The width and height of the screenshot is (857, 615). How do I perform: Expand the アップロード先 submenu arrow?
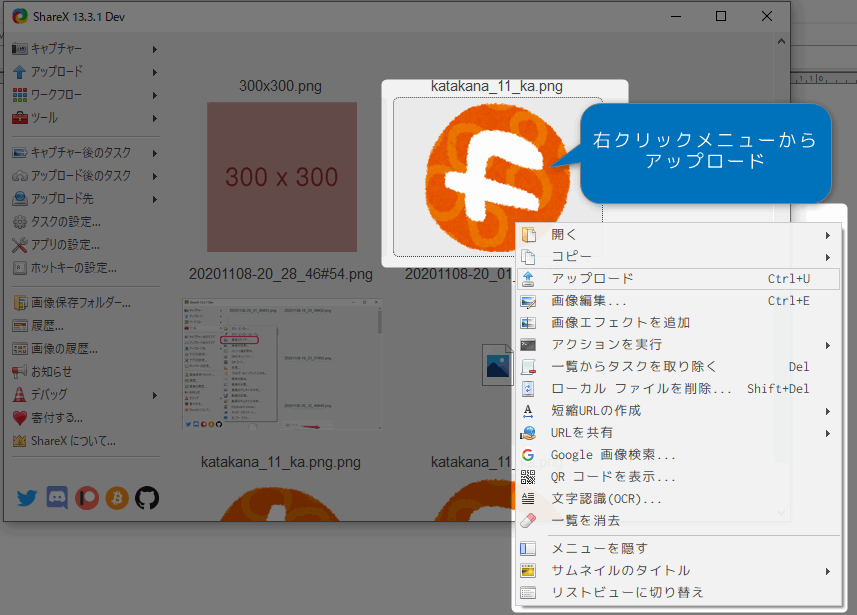[x=155, y=199]
